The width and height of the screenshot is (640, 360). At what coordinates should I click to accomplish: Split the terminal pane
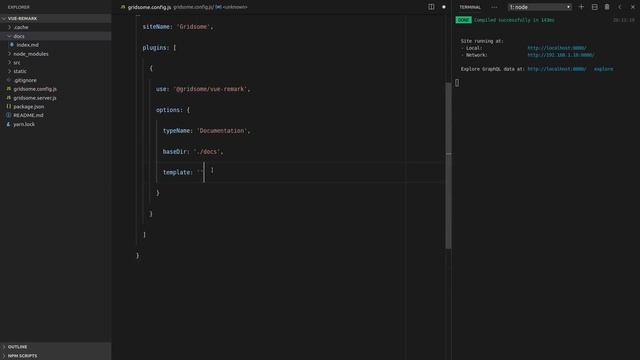594,7
